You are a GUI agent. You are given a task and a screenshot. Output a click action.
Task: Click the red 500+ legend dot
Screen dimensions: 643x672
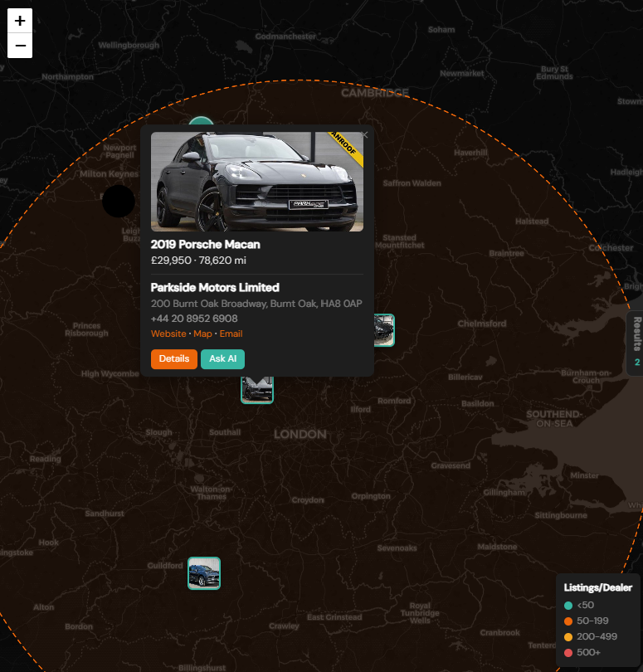568,653
